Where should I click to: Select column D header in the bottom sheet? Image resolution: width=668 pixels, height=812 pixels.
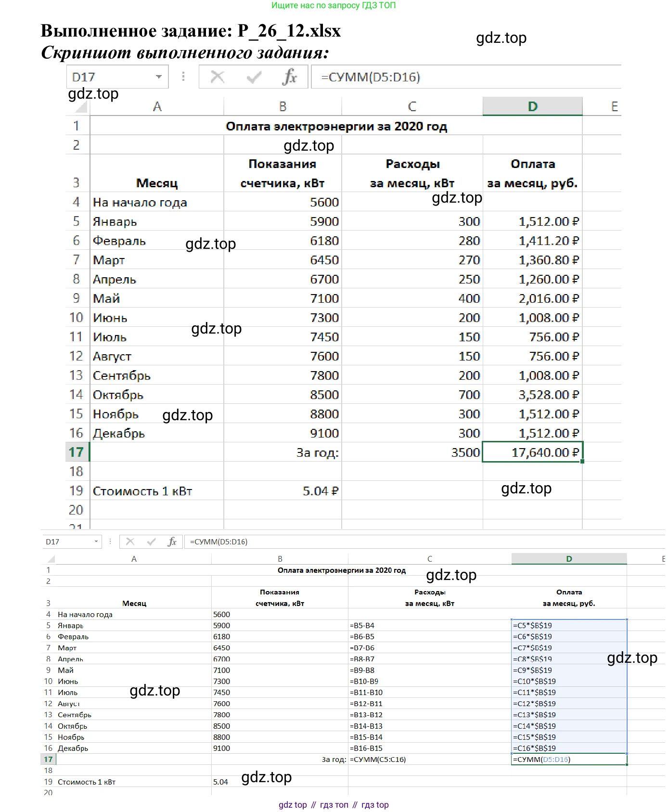(569, 559)
